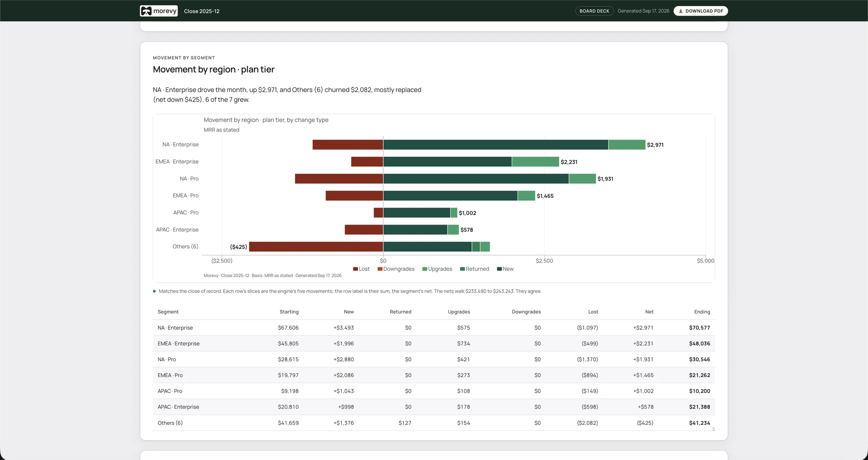Click the $127 returned value
Image resolution: width=868 pixels, height=460 pixels.
[x=405, y=423]
